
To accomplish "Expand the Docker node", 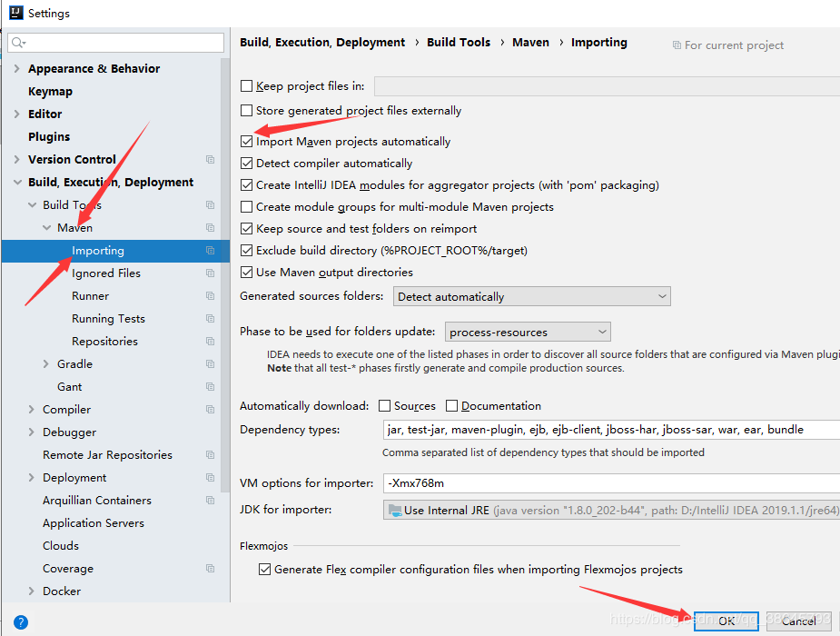I will [x=31, y=591].
